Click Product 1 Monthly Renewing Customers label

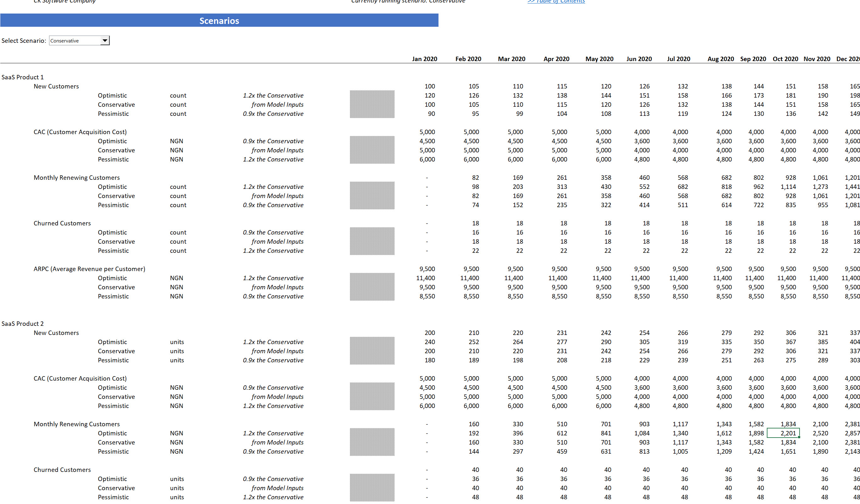click(x=77, y=178)
